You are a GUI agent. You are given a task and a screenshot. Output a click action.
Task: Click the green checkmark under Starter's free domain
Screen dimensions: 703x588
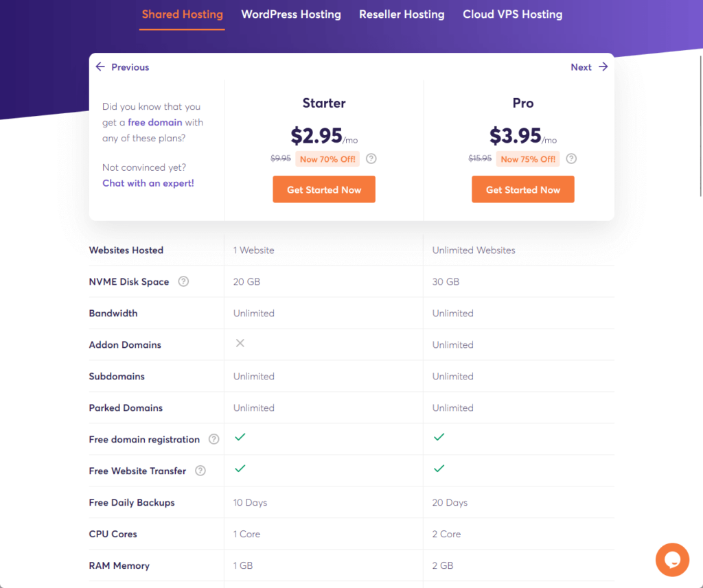(240, 436)
